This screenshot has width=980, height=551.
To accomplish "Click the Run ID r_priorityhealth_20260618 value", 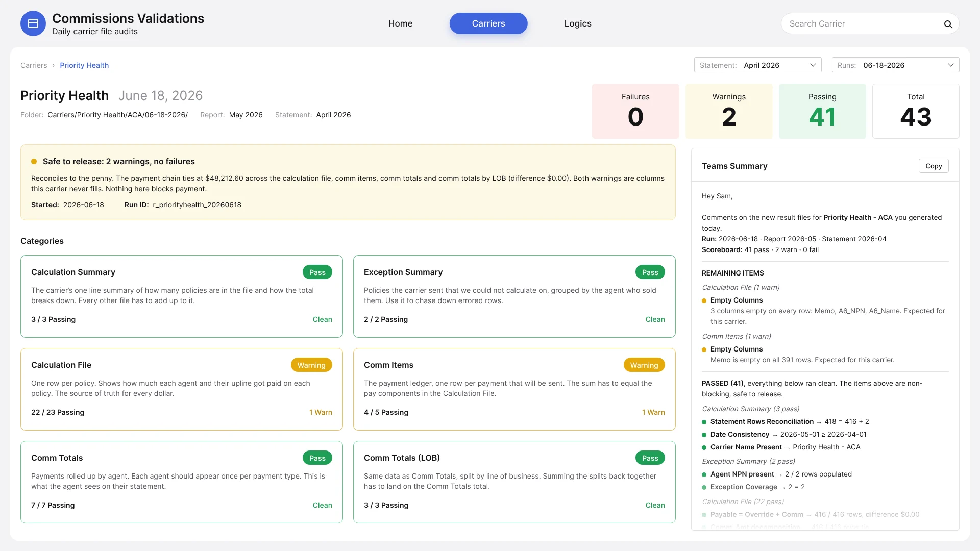I will [x=197, y=205].
